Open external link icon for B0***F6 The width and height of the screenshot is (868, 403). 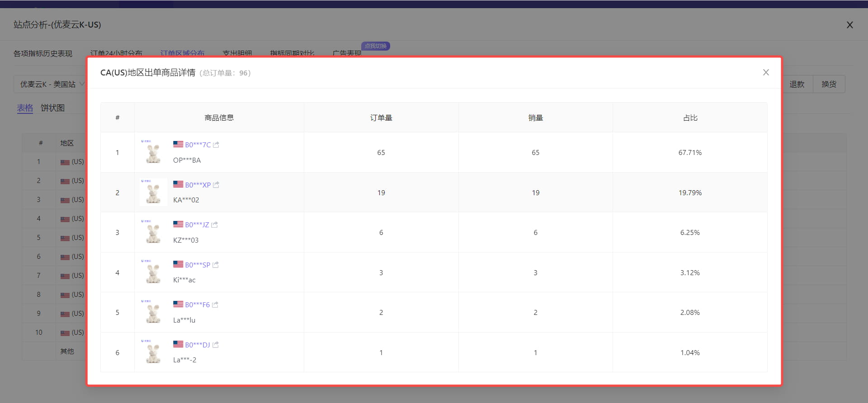tap(215, 305)
